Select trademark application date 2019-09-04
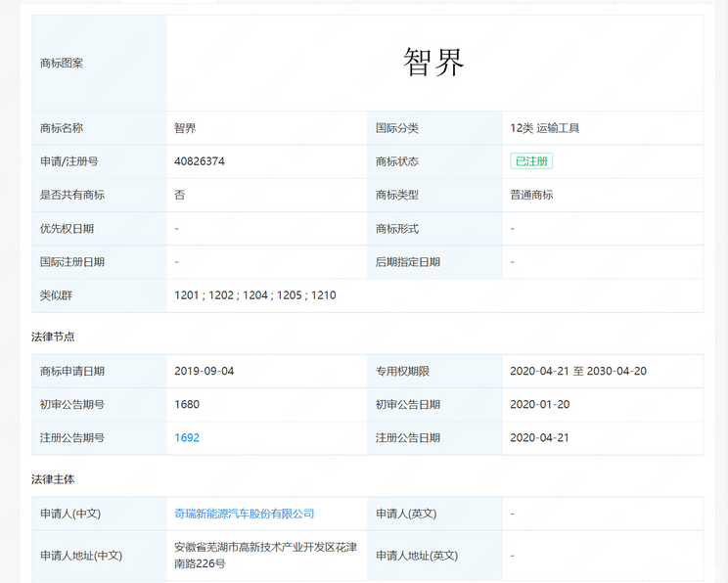 coord(204,372)
